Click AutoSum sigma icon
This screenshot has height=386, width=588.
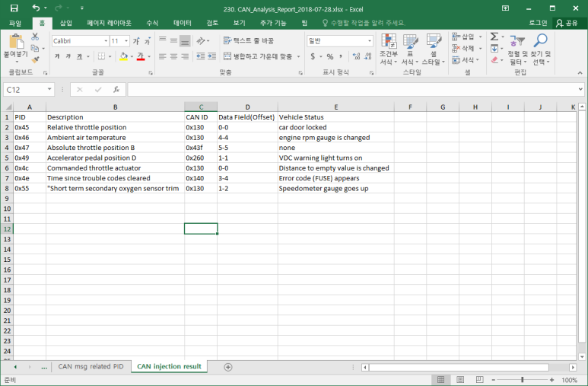[x=494, y=37]
